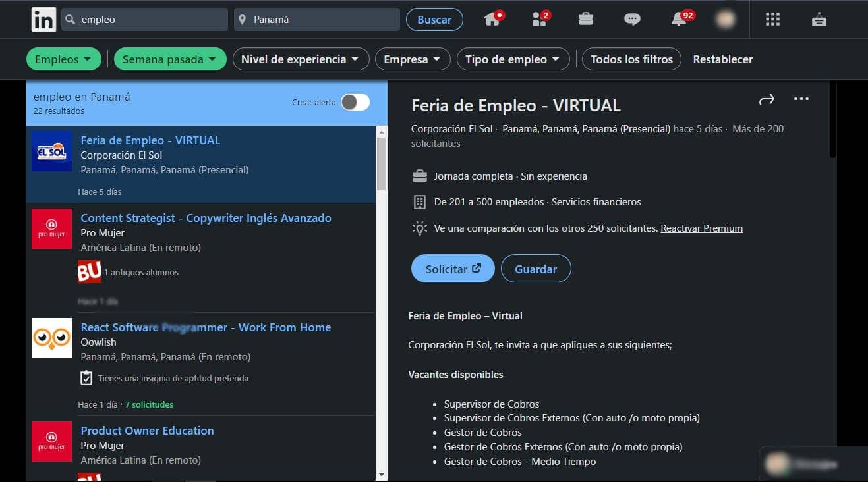Open the blurred messaging overlay at bottom
Viewport: 868px width, 482px height.
pyautogui.click(x=813, y=464)
